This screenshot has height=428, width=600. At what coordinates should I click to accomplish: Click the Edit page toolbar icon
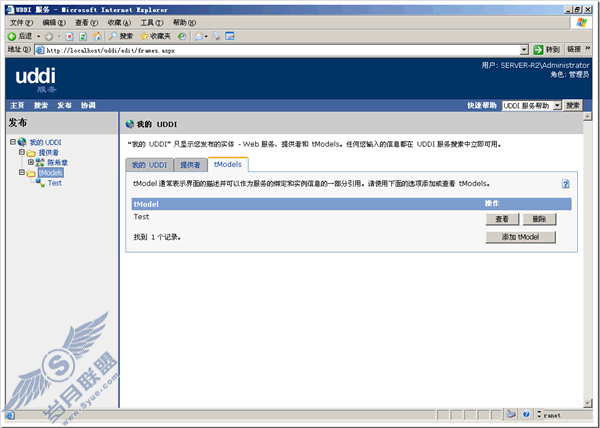point(230,36)
